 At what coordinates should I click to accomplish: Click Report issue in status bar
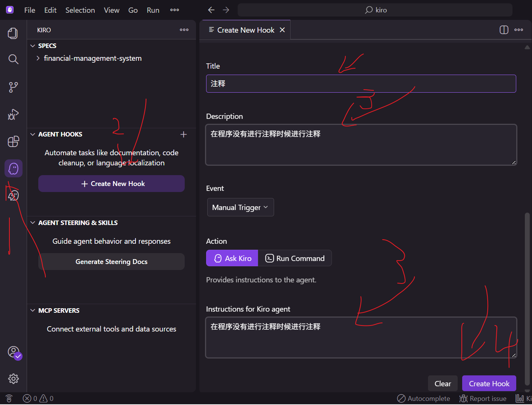(x=483, y=399)
